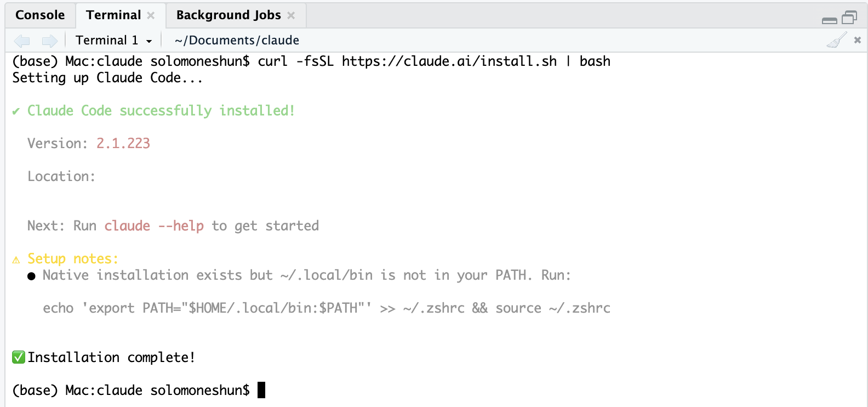Image resolution: width=868 pixels, height=407 pixels.
Task: Close the Terminal tab
Action: 151,15
